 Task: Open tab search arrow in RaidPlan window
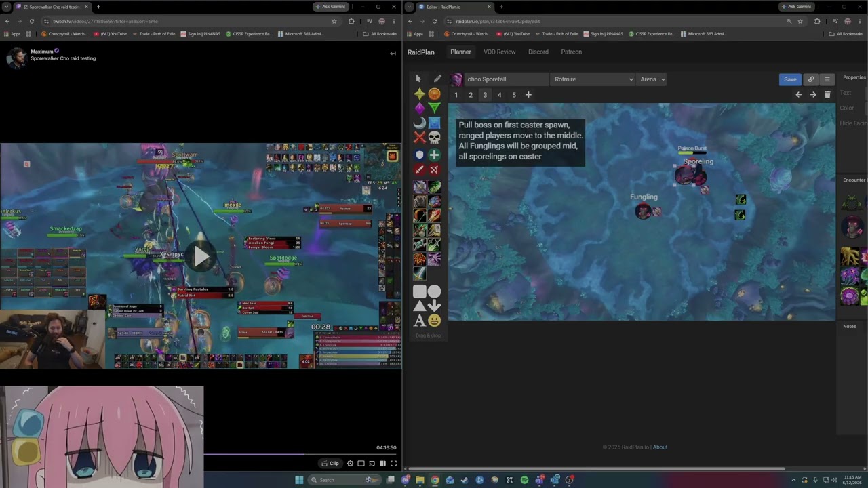tap(409, 7)
